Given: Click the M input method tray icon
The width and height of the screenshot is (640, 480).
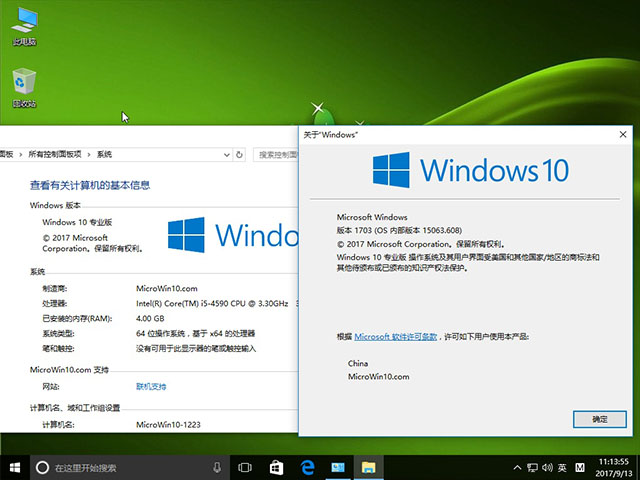Looking at the screenshot, I should click(x=580, y=467).
